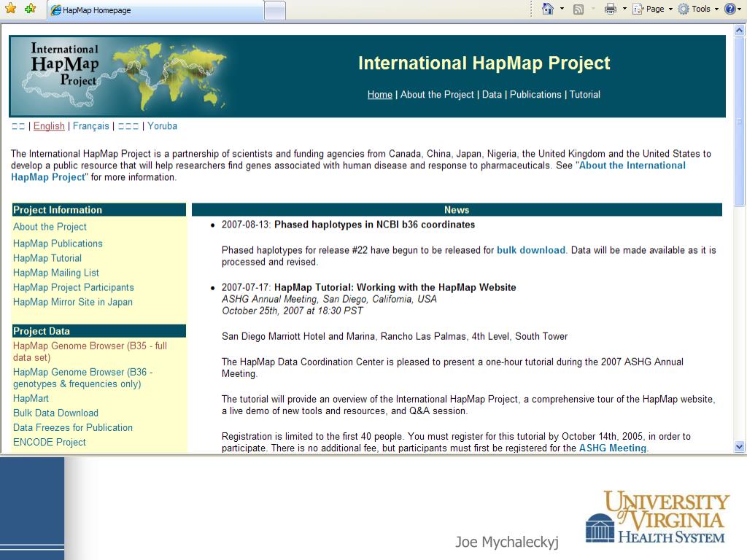Open Bulk Data Download link
Image resolution: width=747 pixels, height=560 pixels.
point(55,413)
